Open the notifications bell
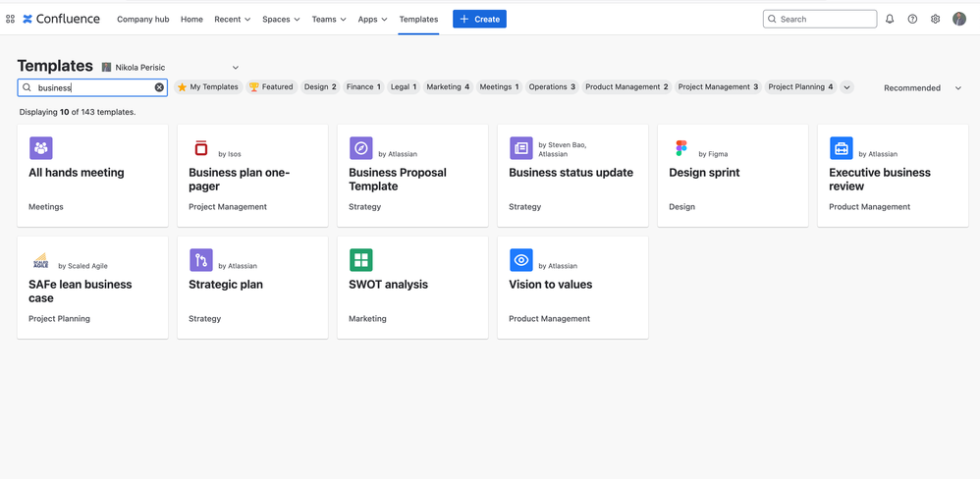The width and height of the screenshot is (980, 479). (890, 20)
